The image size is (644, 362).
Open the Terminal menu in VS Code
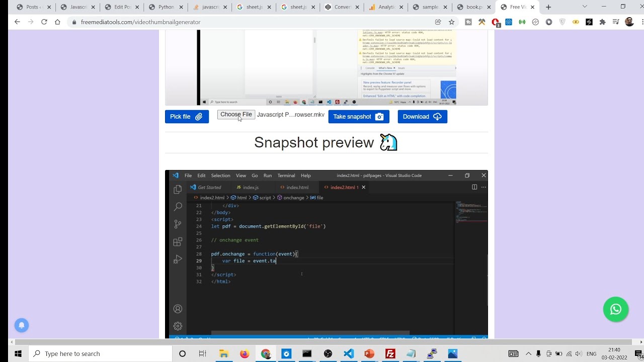pyautogui.click(x=286, y=175)
